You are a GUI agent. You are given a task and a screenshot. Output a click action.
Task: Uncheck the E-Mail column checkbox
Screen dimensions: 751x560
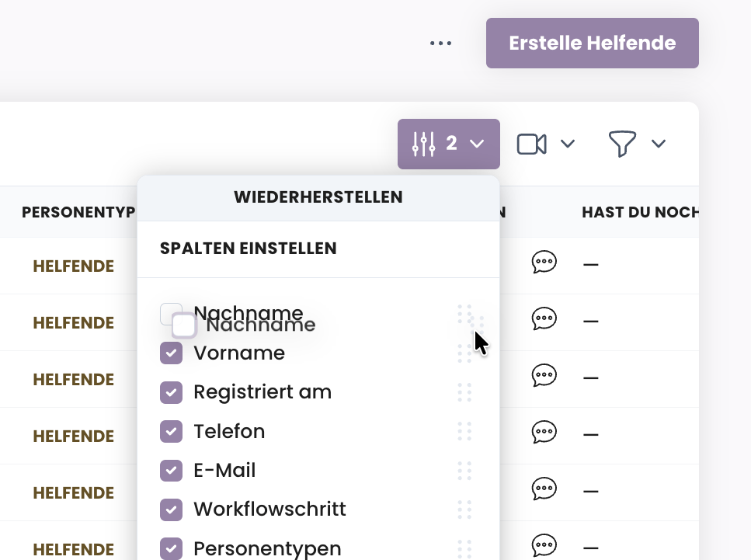[171, 471]
